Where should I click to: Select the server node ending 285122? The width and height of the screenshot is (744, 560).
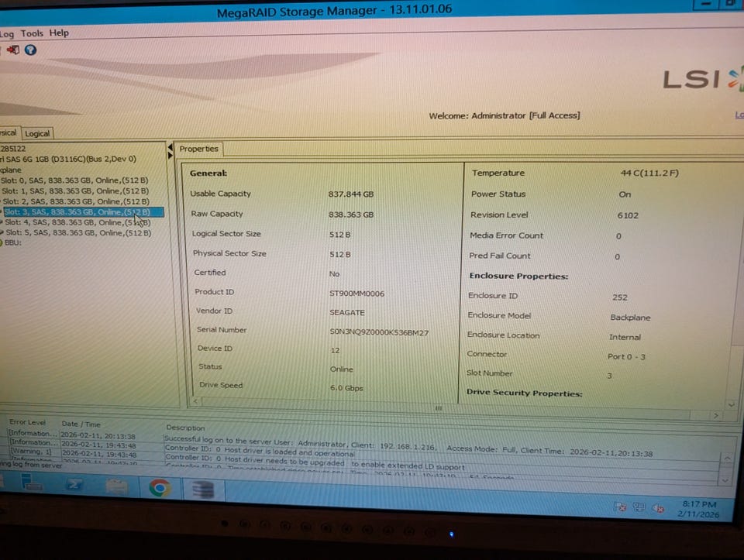[13, 149]
